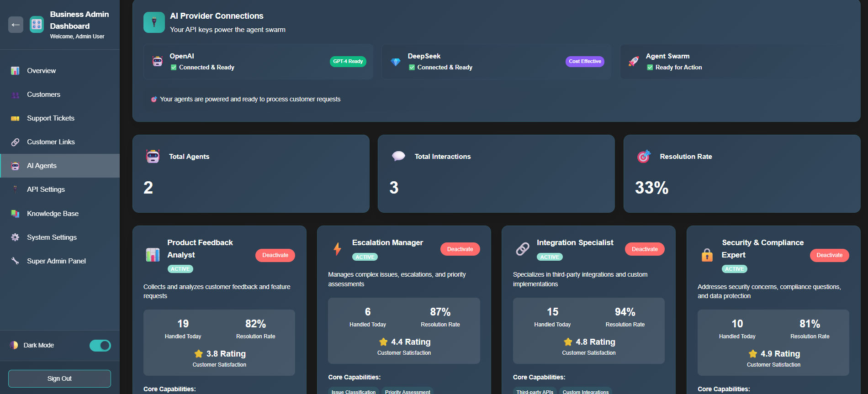Viewport: 868px width, 394px height.
Task: Click the OpenAI robot icon
Action: (158, 62)
